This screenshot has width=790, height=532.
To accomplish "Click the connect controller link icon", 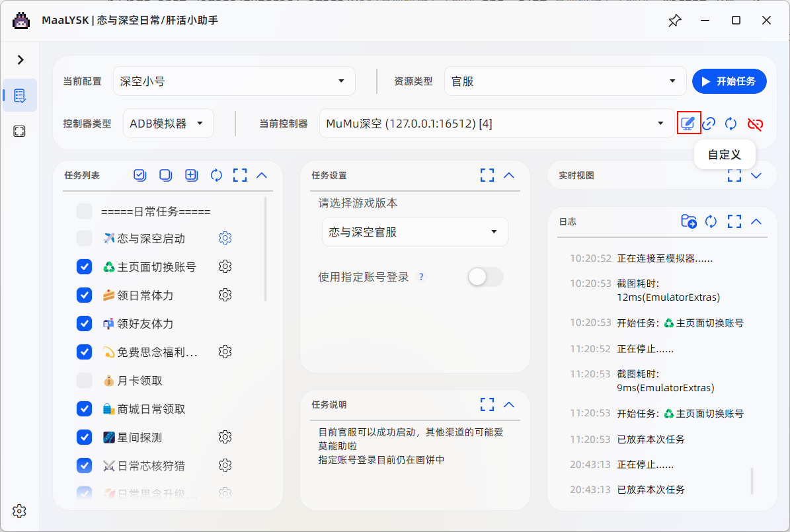I will (x=709, y=124).
